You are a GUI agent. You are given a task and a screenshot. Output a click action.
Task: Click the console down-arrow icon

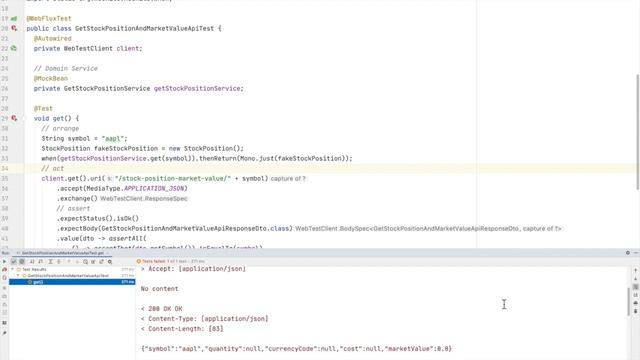coord(636,279)
